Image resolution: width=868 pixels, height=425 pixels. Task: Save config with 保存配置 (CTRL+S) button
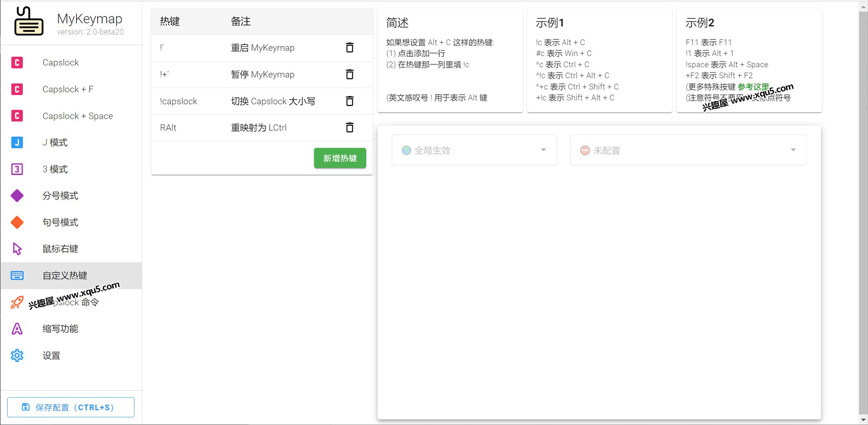coord(71,407)
